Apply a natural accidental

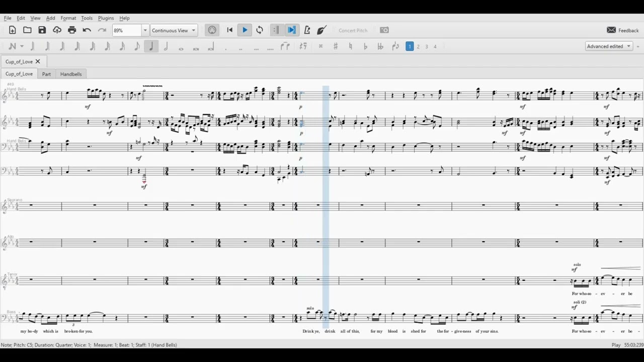click(x=351, y=46)
